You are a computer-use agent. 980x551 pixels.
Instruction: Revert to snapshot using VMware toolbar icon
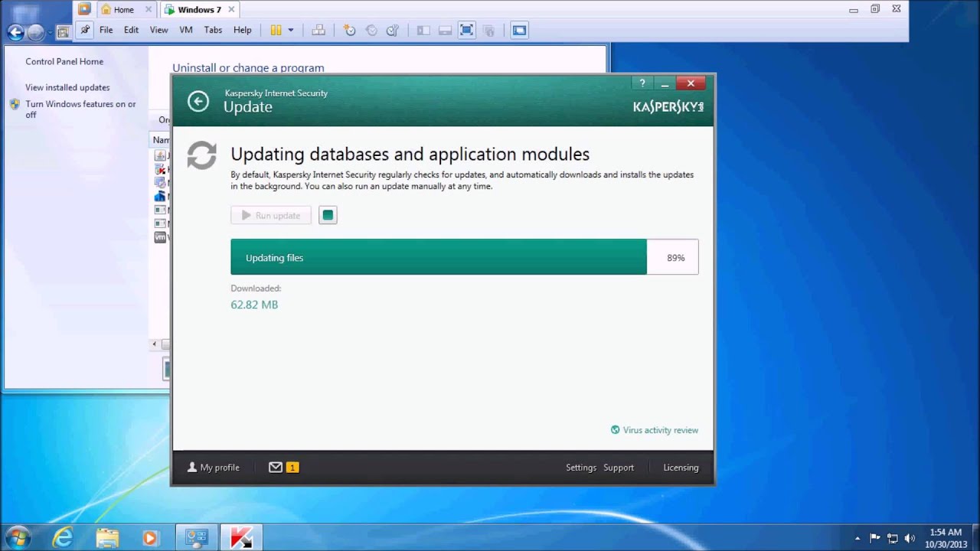click(371, 30)
